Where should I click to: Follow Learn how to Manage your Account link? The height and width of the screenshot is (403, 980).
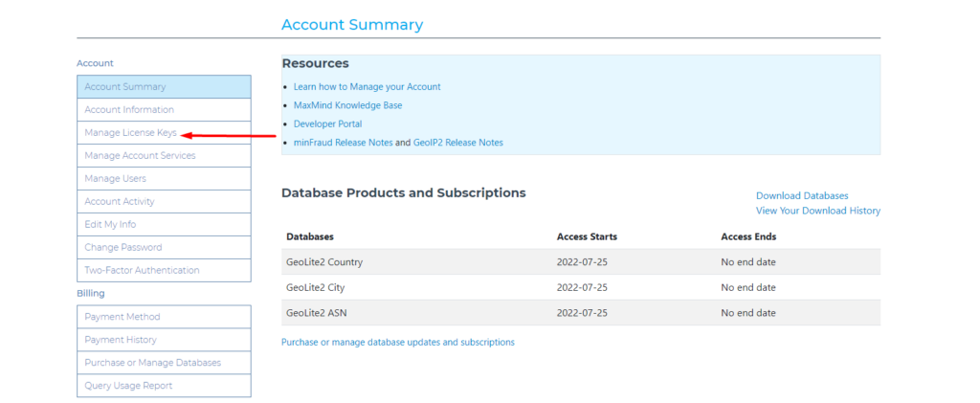pos(367,87)
